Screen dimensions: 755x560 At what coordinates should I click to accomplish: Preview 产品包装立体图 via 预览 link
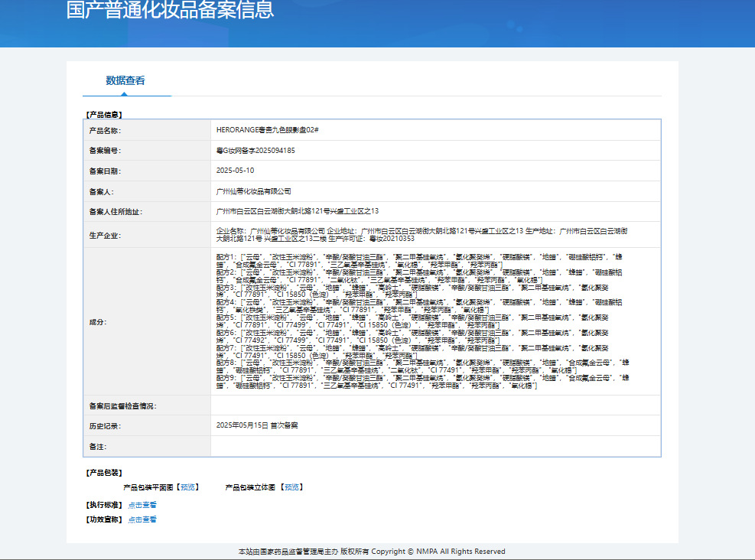[291, 487]
